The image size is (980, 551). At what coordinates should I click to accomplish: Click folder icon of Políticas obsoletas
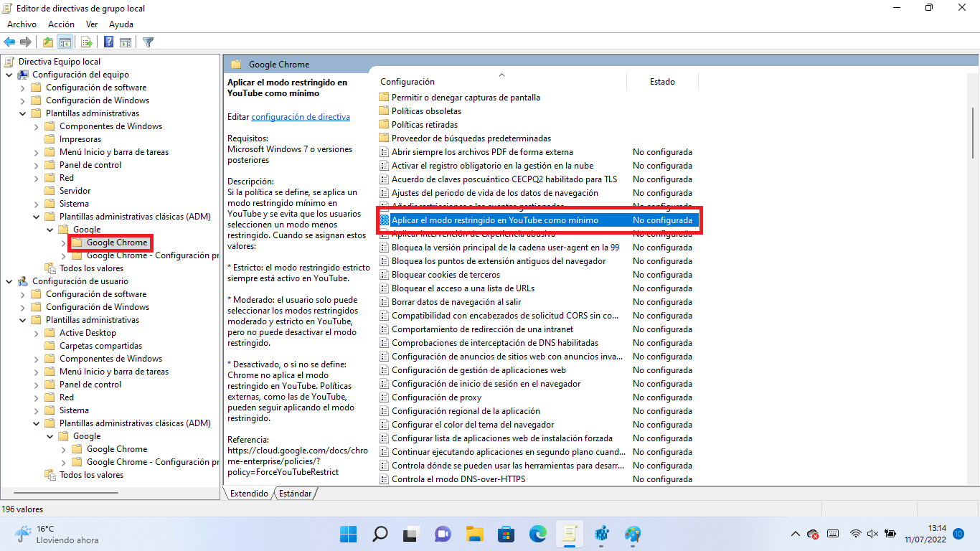coord(384,111)
